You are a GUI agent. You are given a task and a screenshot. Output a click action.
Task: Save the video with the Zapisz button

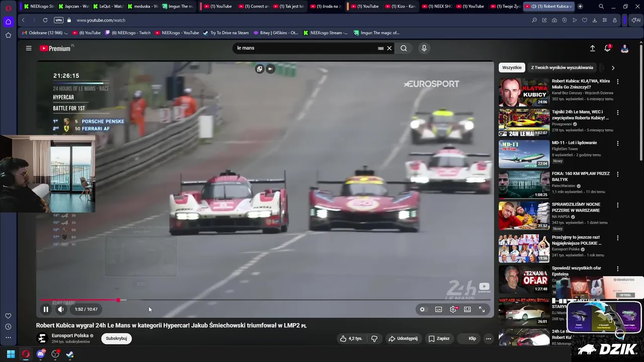(x=439, y=338)
